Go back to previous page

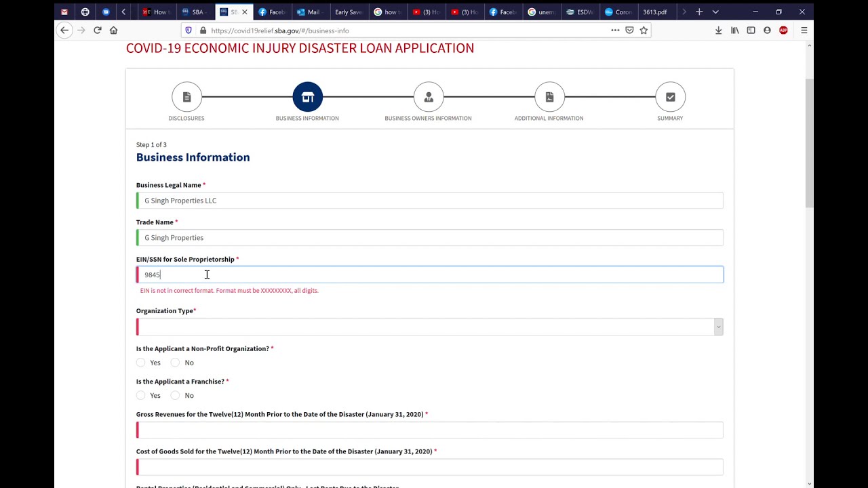(x=64, y=30)
